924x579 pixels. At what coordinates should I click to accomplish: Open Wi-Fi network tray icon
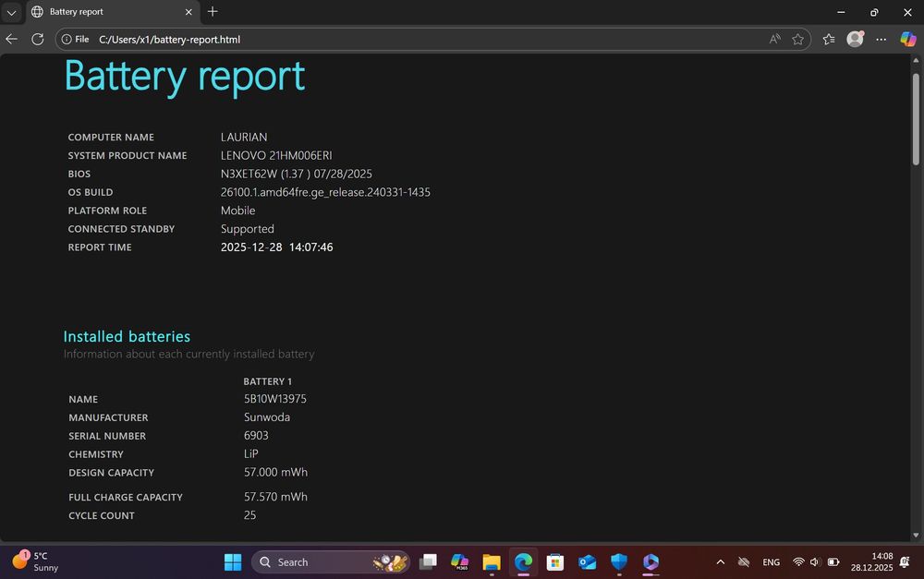[798, 562]
